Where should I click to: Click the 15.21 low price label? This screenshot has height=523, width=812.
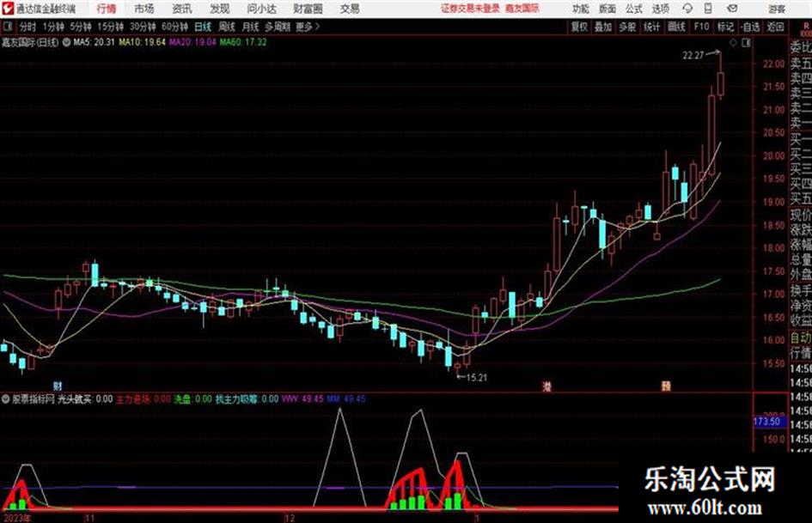point(476,378)
